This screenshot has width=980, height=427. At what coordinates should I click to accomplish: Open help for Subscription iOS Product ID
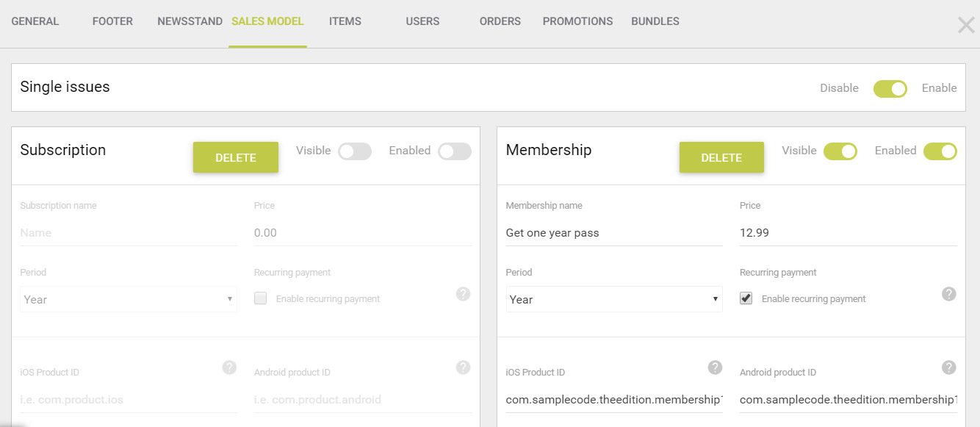tap(229, 367)
